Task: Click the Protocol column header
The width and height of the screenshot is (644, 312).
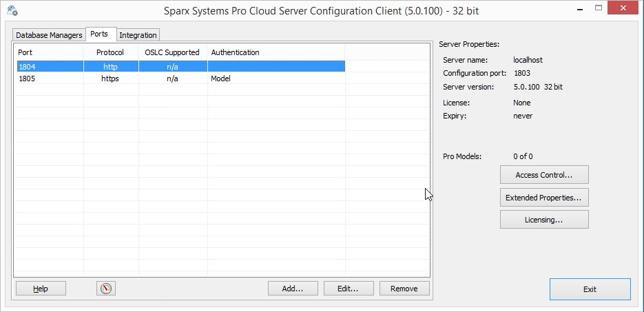Action: click(110, 52)
